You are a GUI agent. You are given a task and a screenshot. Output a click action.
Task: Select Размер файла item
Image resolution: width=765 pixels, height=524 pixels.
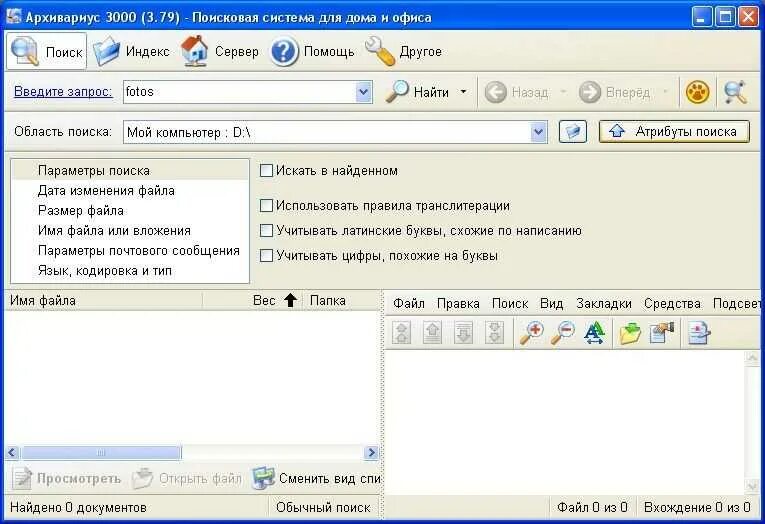[130, 211]
